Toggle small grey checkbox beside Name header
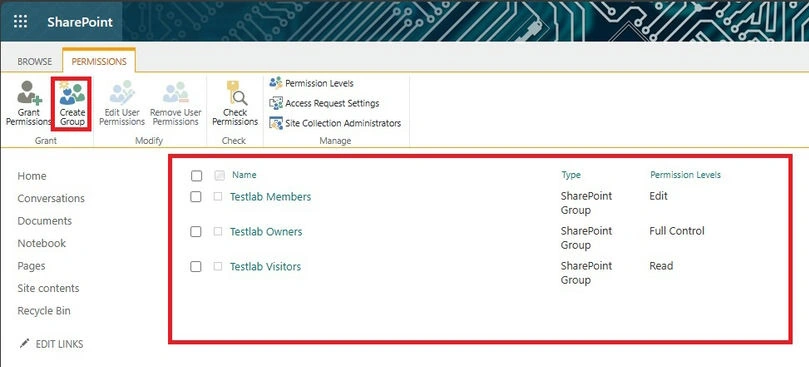 219,175
